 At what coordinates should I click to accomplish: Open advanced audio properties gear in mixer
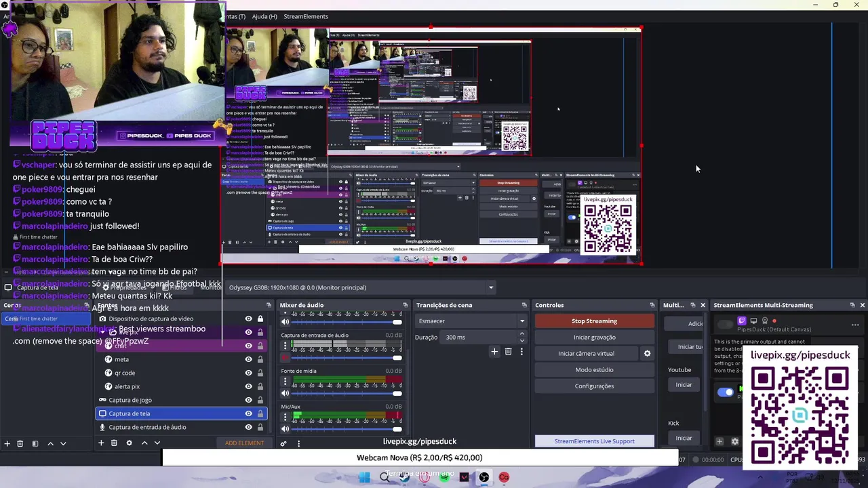(x=283, y=444)
